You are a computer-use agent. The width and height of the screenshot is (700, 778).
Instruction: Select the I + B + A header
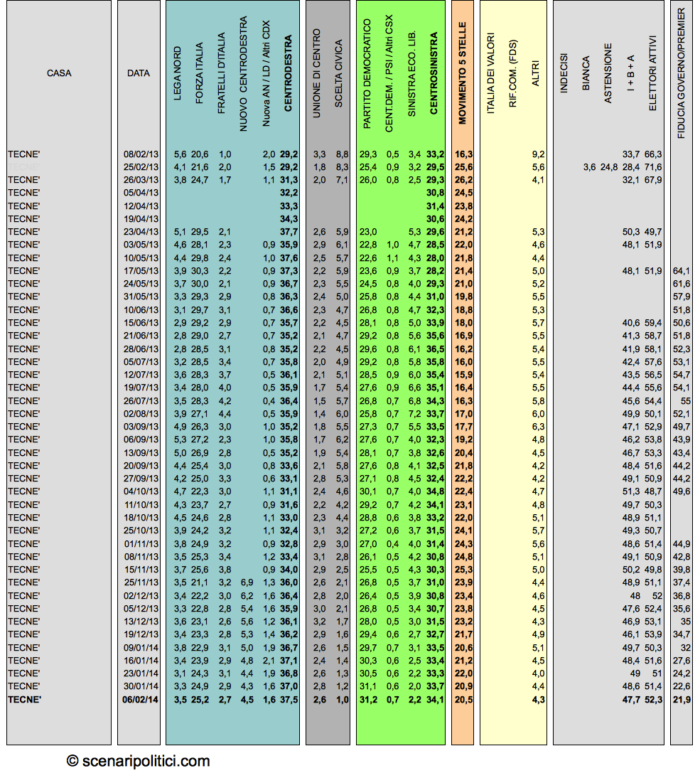click(630, 73)
